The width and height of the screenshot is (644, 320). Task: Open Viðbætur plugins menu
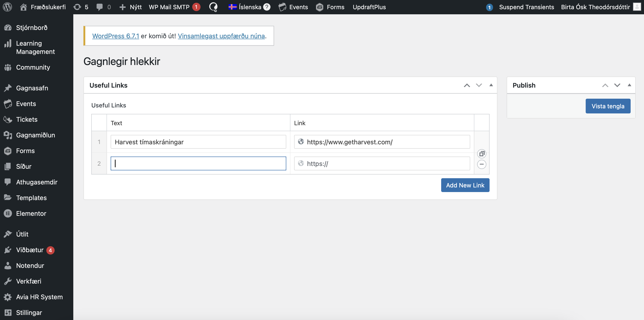tap(30, 250)
